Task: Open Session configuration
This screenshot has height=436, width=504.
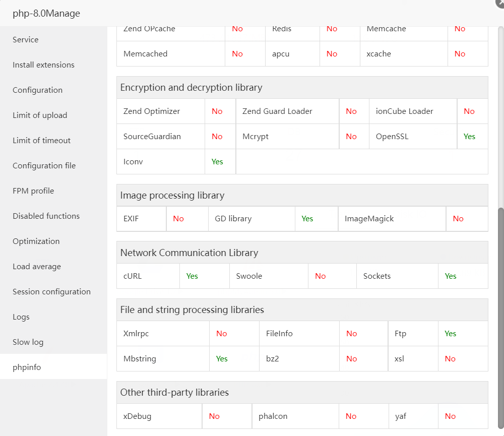Action: [x=52, y=292]
